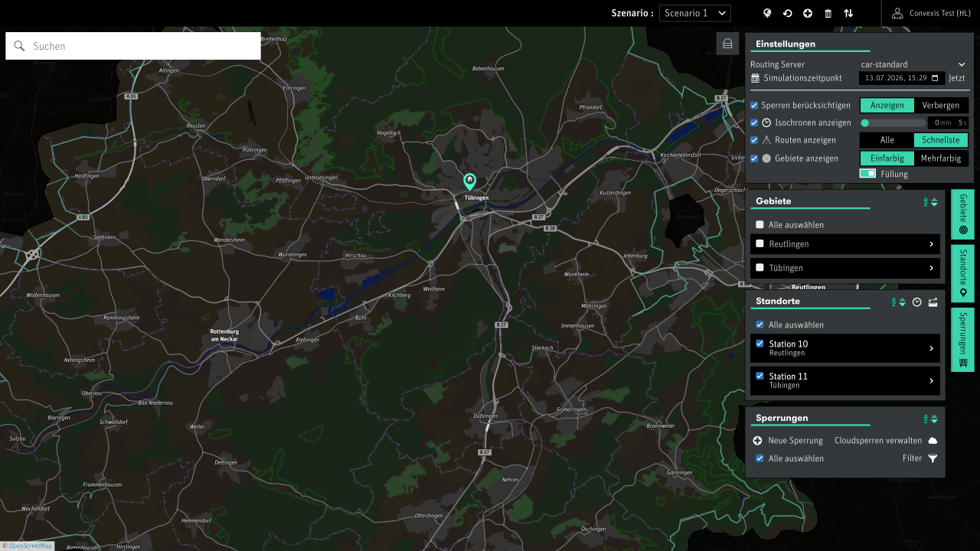The height and width of the screenshot is (551, 980).
Task: Open the Scenario 1 dropdown
Action: 694,13
